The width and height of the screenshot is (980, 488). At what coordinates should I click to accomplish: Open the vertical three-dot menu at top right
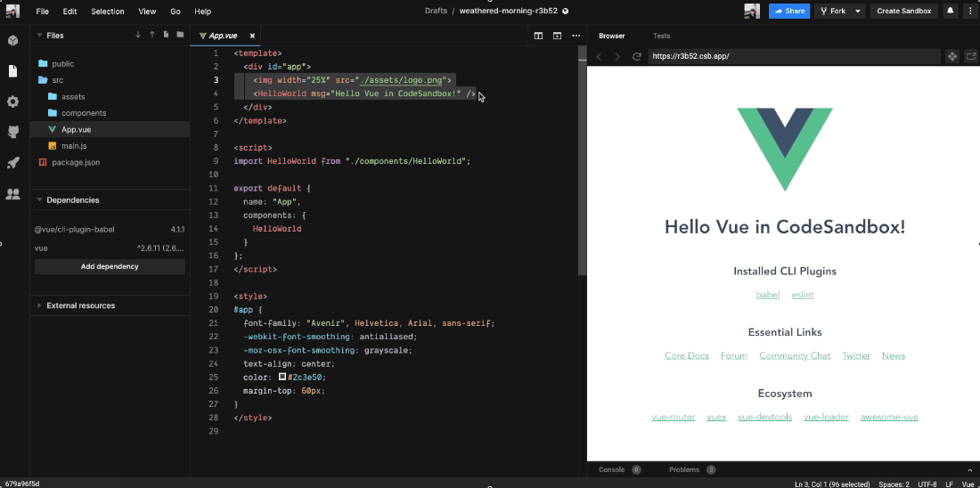coord(970,11)
